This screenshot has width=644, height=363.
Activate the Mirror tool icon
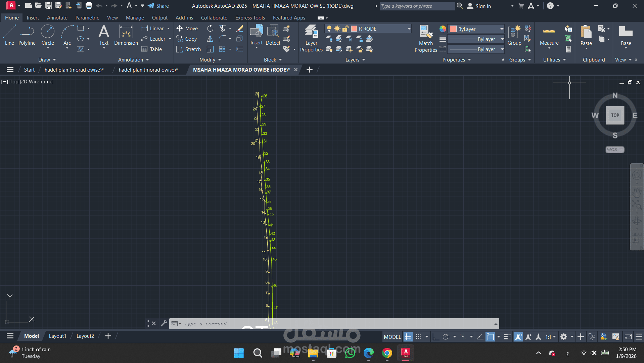210,39
